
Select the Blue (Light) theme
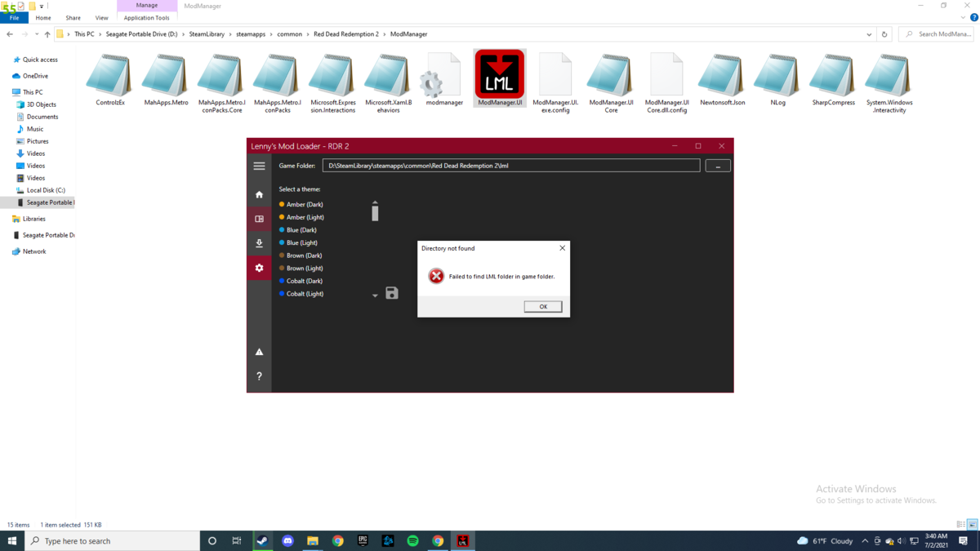click(301, 242)
